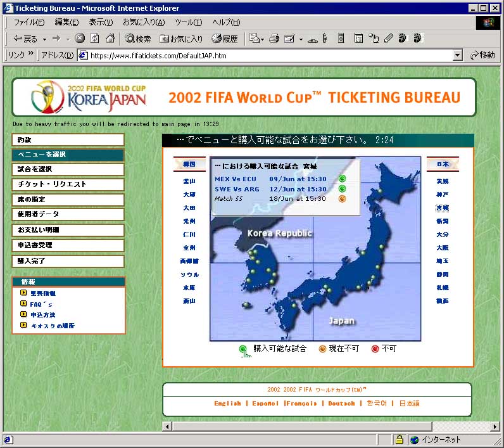Select the チケット・リクエスト sidebar step
The width and height of the screenshot is (504, 448).
[x=68, y=184]
